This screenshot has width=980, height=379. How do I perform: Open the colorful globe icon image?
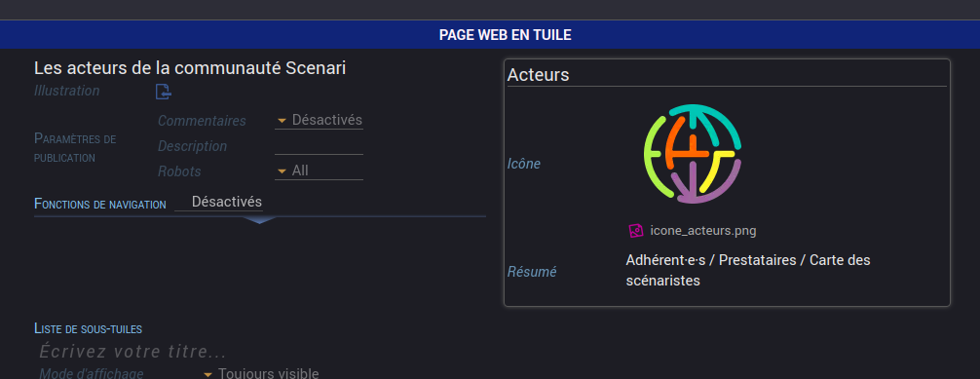(693, 154)
